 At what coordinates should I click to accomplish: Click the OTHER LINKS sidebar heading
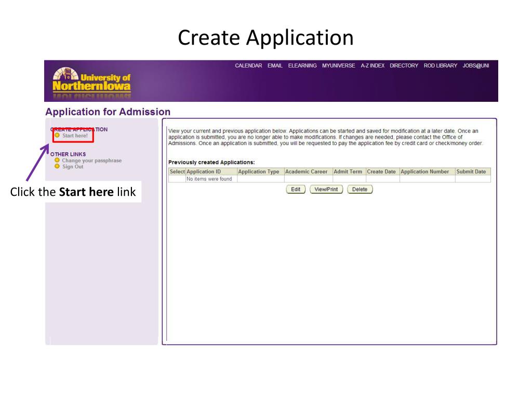click(x=68, y=154)
